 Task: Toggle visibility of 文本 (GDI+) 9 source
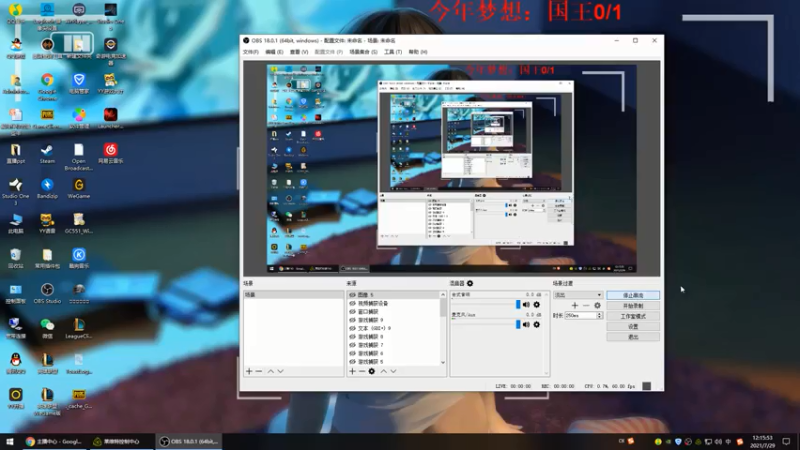point(352,329)
